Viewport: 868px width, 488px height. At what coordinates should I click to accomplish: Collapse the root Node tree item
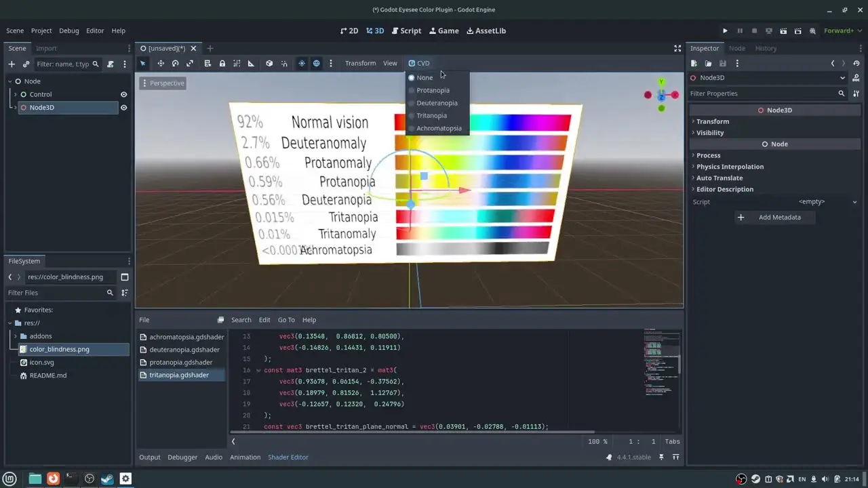click(x=10, y=81)
